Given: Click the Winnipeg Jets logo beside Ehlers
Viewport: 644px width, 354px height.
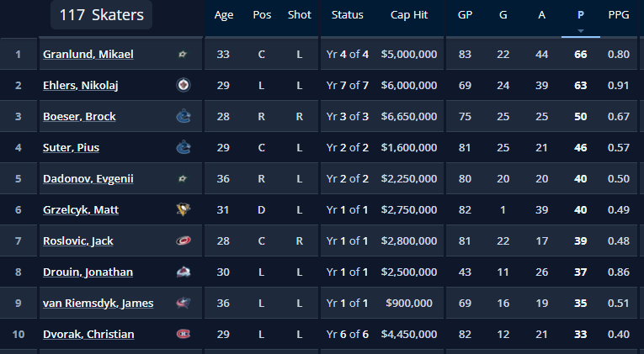Looking at the screenshot, I should (x=183, y=86).
